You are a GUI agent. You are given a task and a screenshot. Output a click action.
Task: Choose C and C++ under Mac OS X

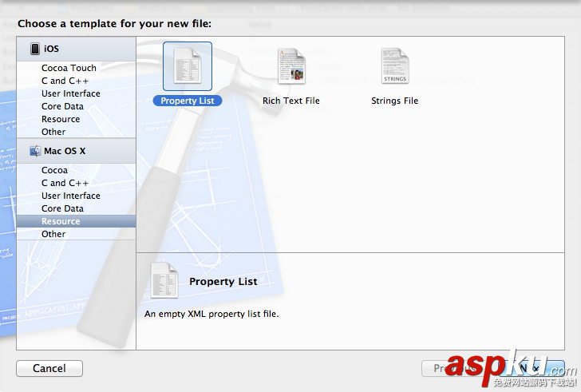[65, 183]
